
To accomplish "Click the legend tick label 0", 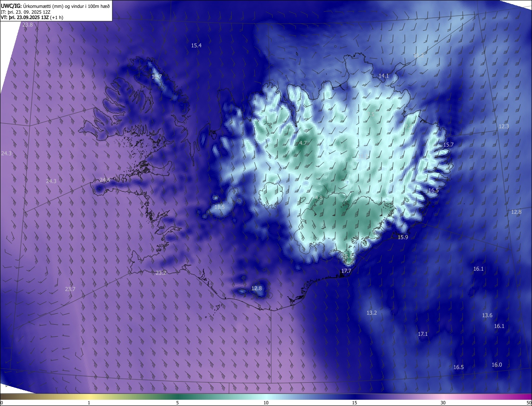I will 2,403.
